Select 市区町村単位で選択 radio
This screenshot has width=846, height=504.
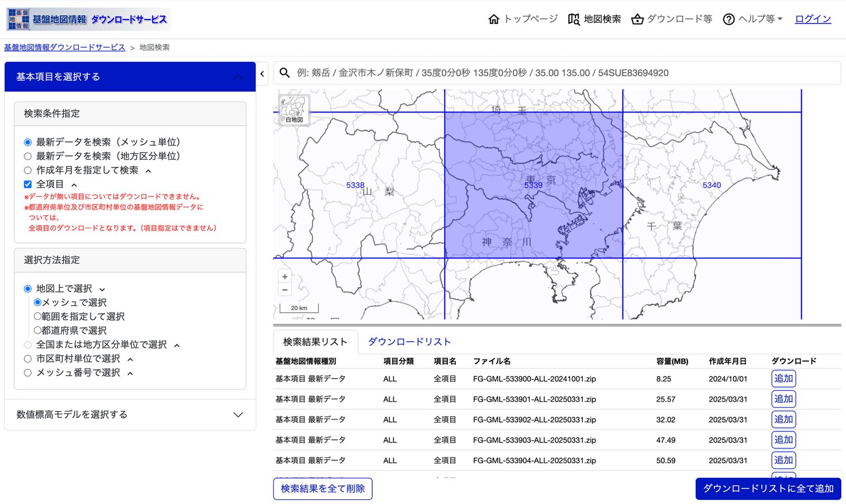tap(28, 359)
